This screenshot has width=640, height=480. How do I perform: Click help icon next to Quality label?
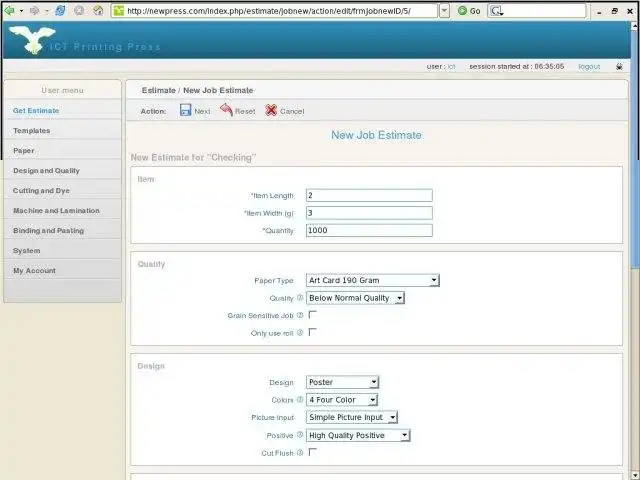(300, 298)
